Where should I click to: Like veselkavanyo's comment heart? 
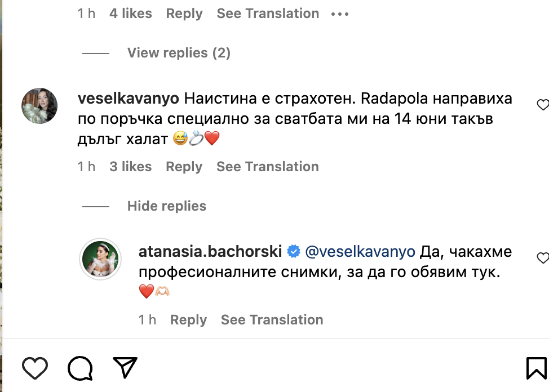pos(542,105)
